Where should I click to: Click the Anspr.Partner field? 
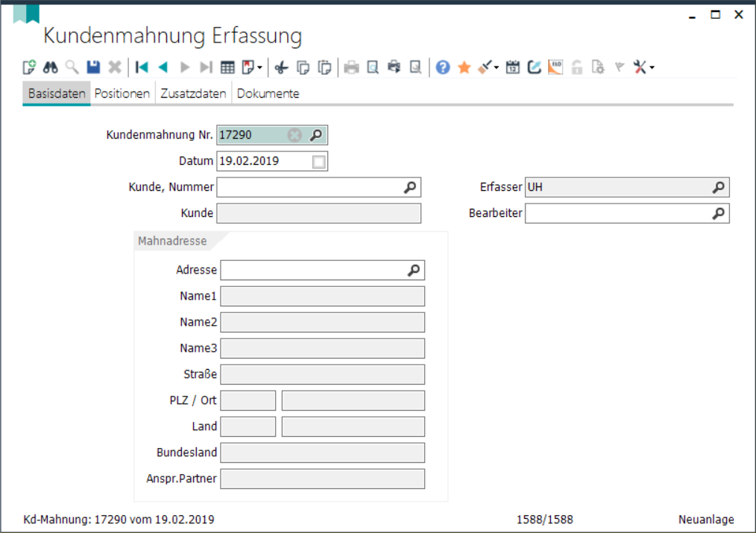pyautogui.click(x=323, y=478)
